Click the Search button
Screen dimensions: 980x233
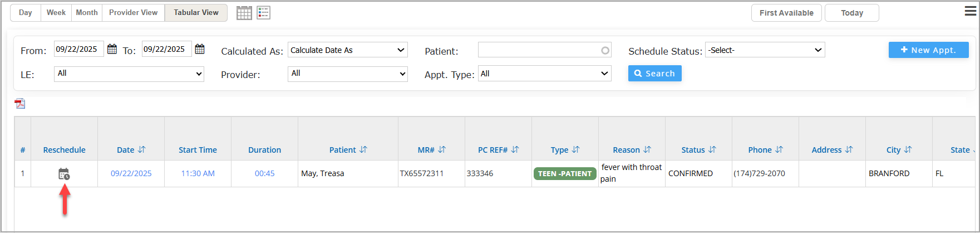pos(654,74)
